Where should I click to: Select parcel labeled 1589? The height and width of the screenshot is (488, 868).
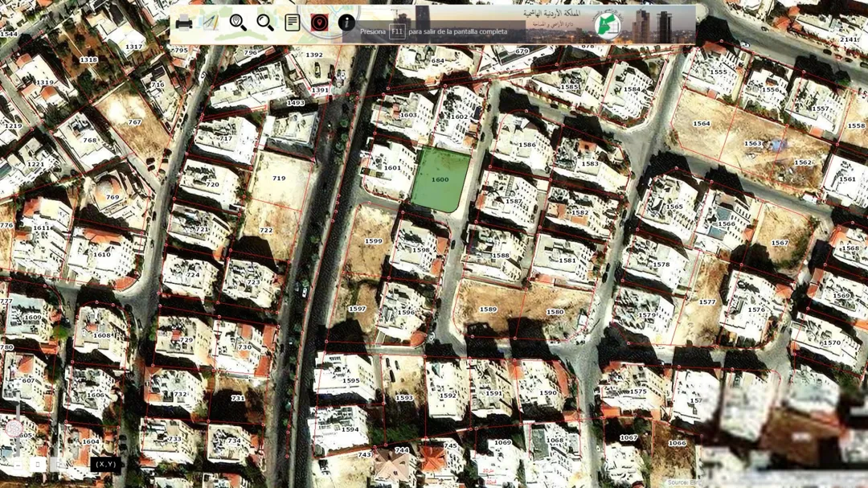coord(488,309)
